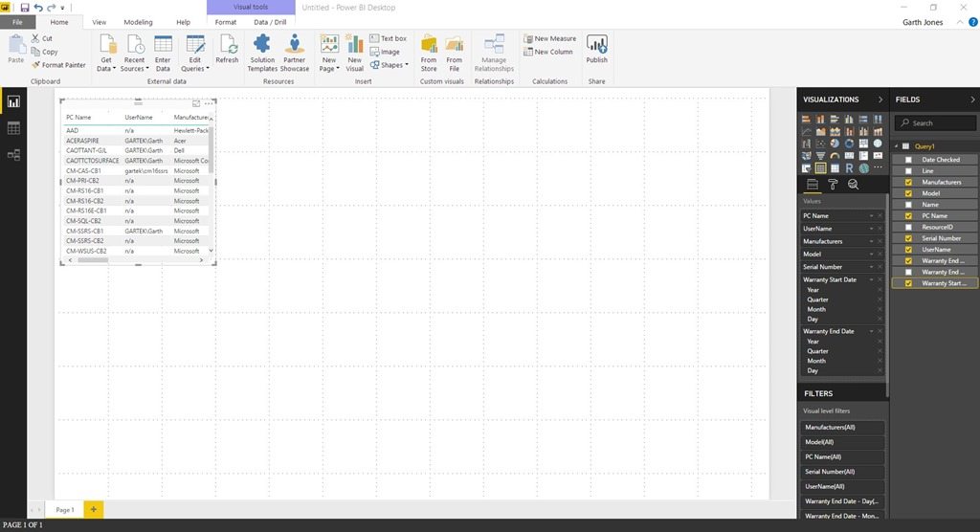Image resolution: width=980 pixels, height=532 pixels.
Task: Open the Help ribbon tab
Action: click(183, 22)
